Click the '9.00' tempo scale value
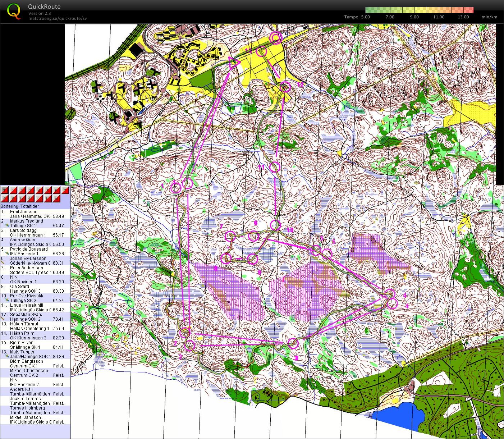This screenshot has height=439, width=504. coord(414,17)
